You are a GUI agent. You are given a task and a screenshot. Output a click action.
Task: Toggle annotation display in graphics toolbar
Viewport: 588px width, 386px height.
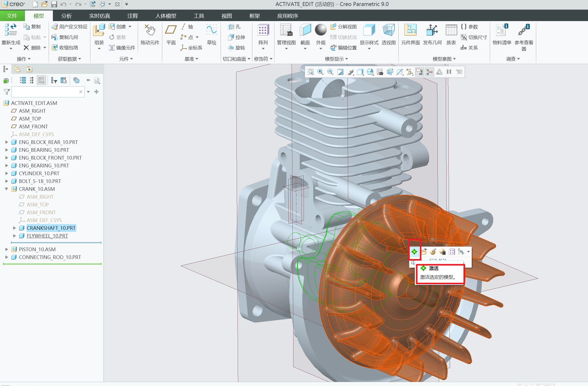click(x=420, y=72)
